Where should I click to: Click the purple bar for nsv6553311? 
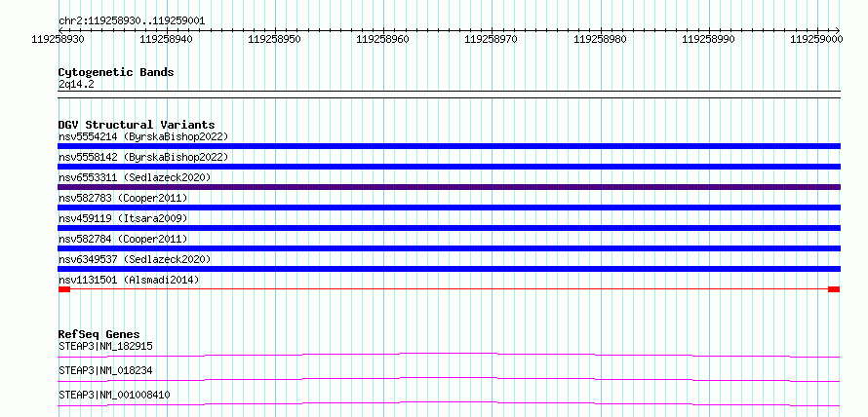click(x=449, y=187)
